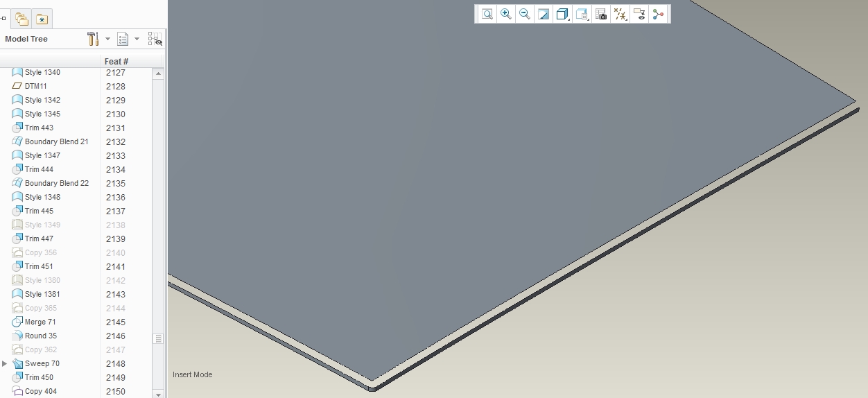Click the Trim 450 feature icon
The height and width of the screenshot is (398, 868).
[x=17, y=377]
